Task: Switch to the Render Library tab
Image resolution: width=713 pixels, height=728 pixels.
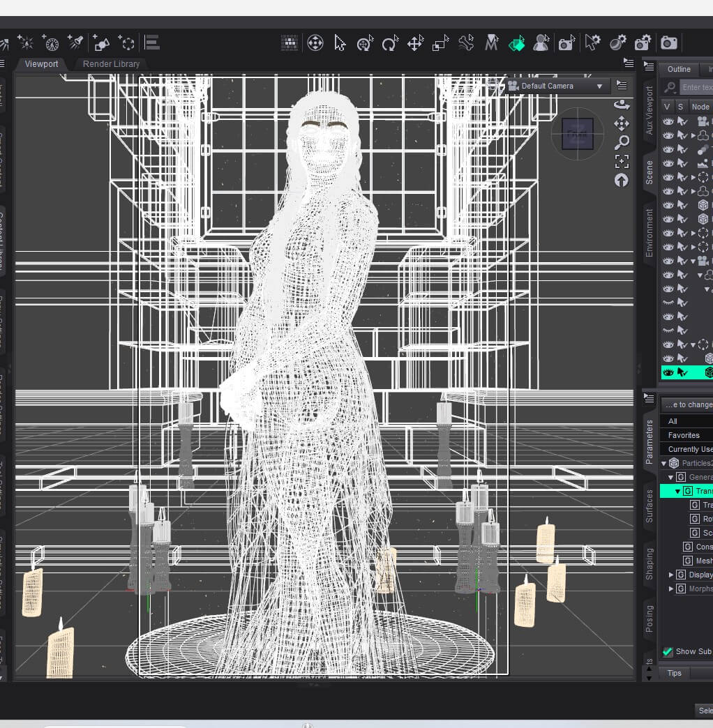Action: (111, 64)
